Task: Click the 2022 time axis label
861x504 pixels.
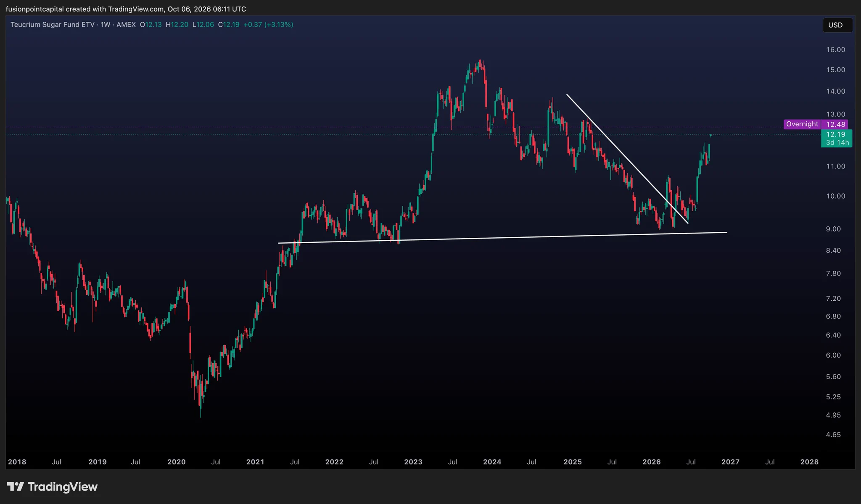Action: (x=334, y=462)
